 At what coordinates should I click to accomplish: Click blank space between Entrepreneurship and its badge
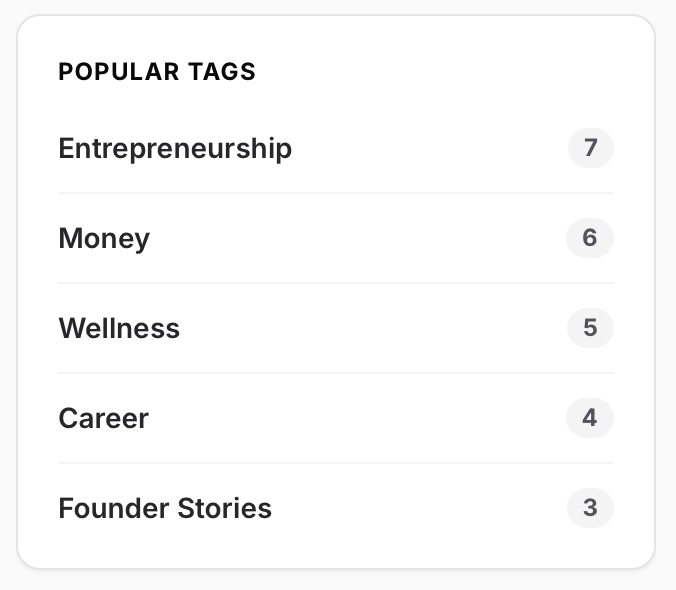coord(430,148)
